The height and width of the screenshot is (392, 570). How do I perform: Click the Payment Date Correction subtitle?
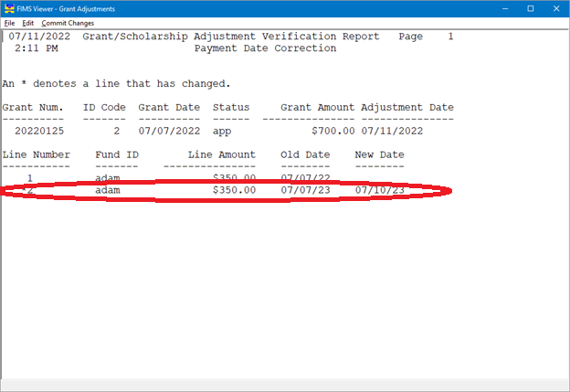pos(266,48)
